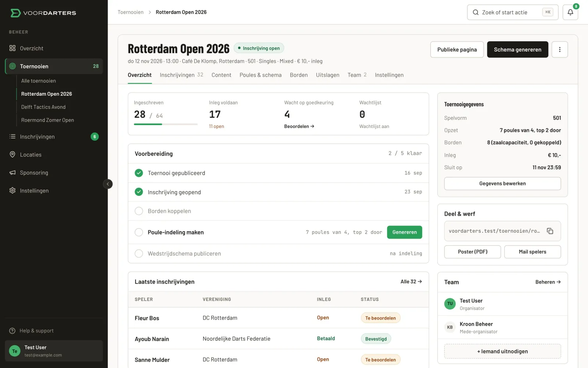This screenshot has height=368, width=588.
Task: Toggle the Toernooi gepubliceerd check
Action: click(139, 173)
